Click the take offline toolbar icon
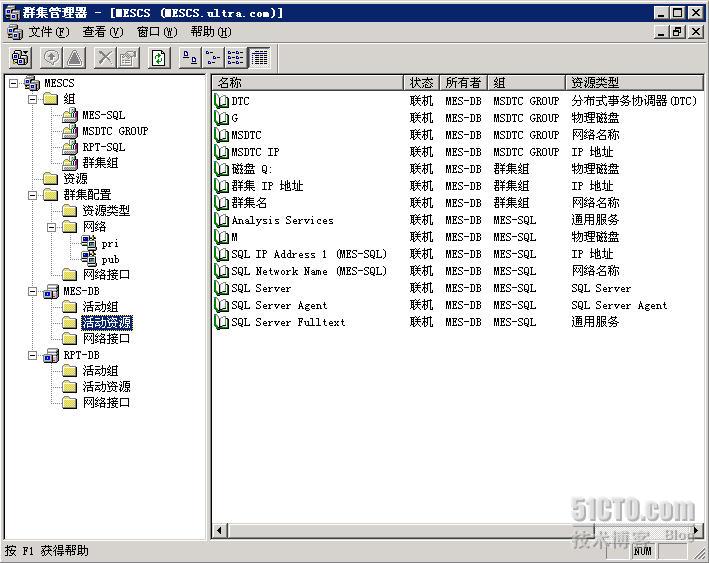The width and height of the screenshot is (709, 563). [75, 58]
